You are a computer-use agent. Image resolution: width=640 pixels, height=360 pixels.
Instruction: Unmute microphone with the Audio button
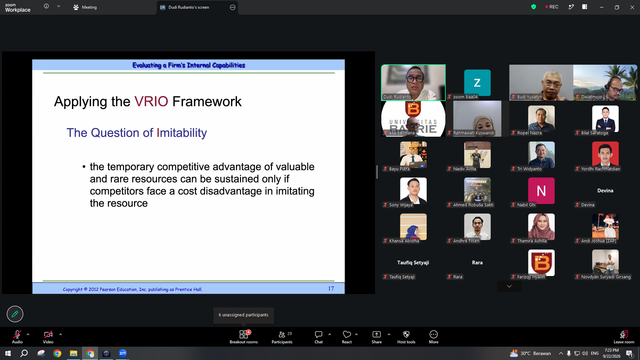point(17,337)
